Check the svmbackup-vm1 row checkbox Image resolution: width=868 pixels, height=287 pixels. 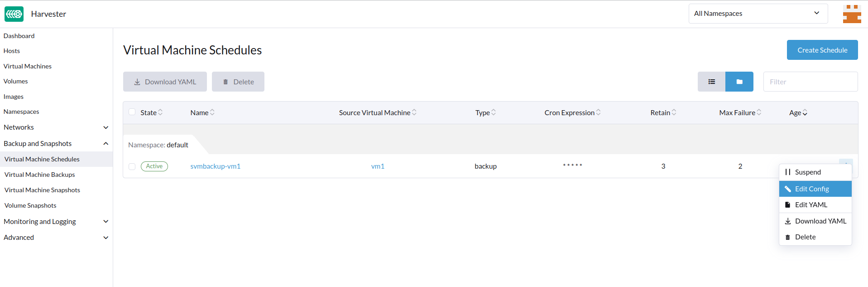[x=132, y=166]
